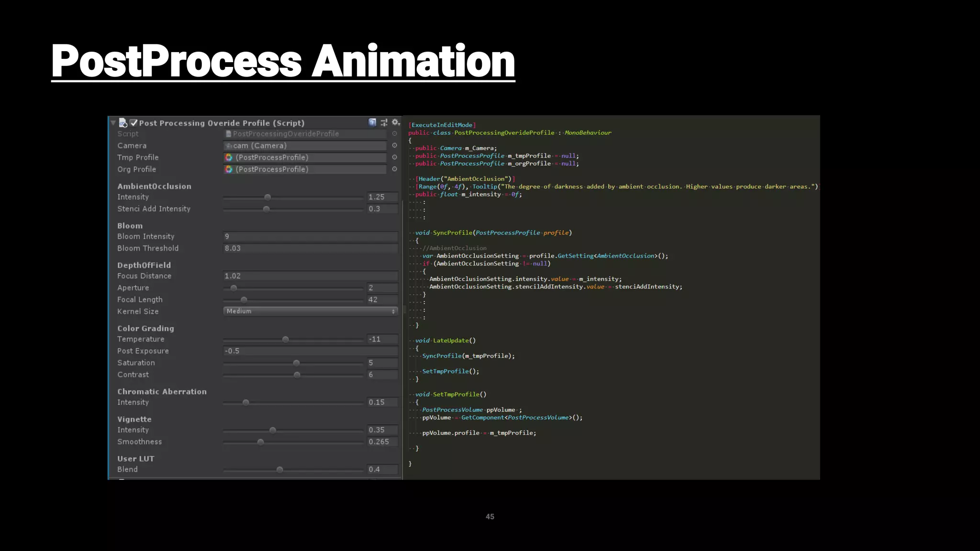
Task: Click the LateUpdate method declaration in code
Action: [445, 341]
